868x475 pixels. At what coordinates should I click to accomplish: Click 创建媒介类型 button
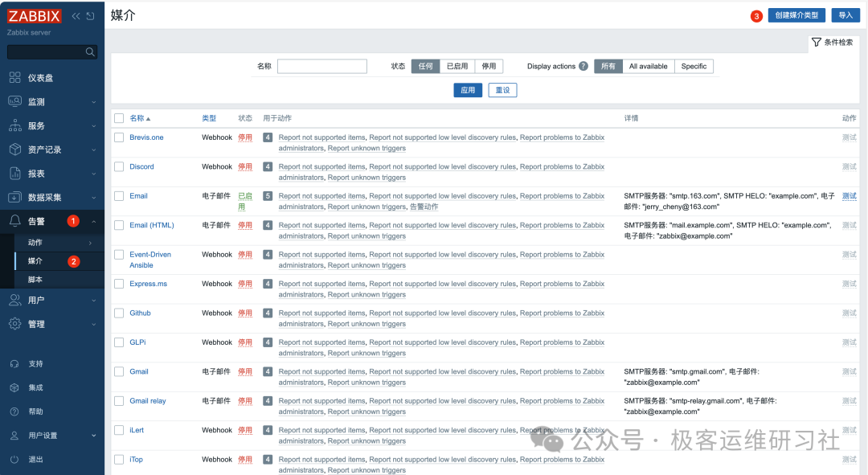(x=796, y=15)
